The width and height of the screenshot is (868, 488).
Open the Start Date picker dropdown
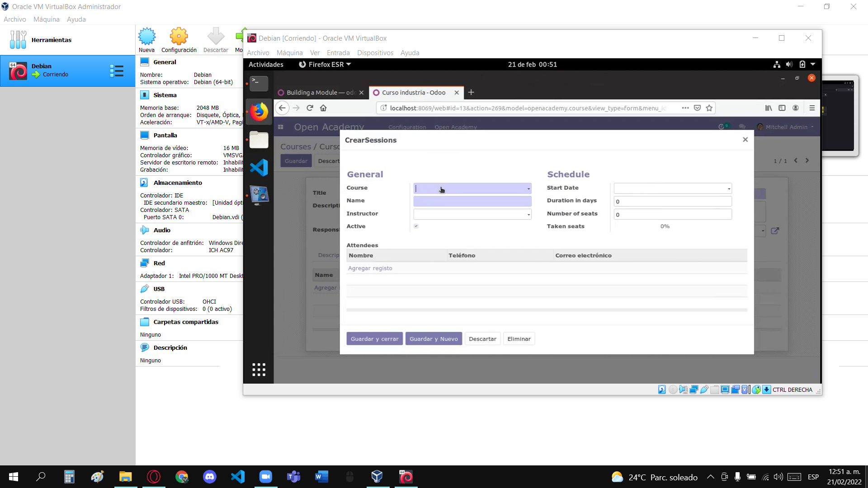click(729, 188)
